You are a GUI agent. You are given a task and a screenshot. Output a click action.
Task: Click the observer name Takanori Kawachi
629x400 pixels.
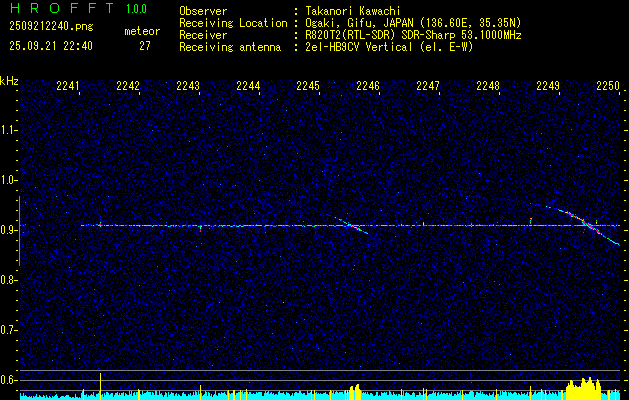coord(354,11)
